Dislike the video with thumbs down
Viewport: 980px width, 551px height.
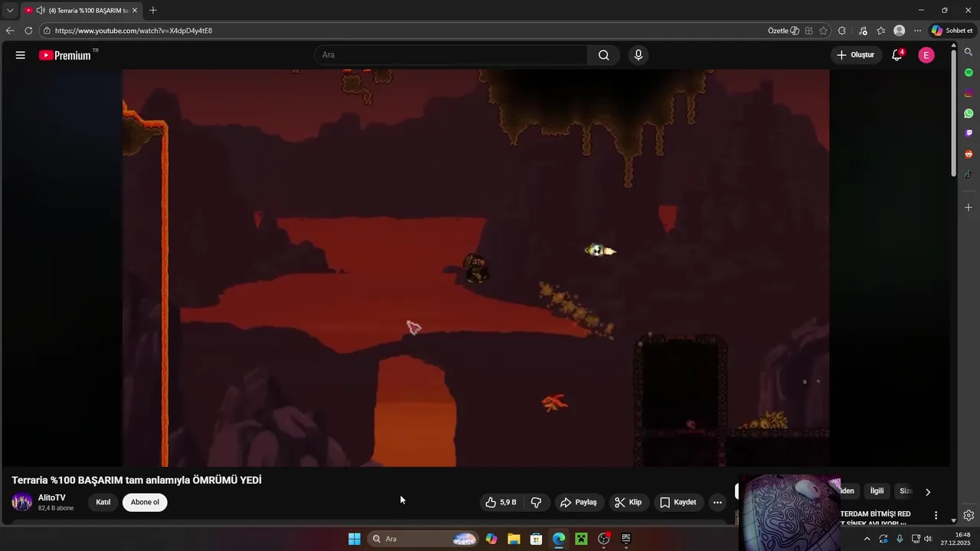(x=536, y=502)
